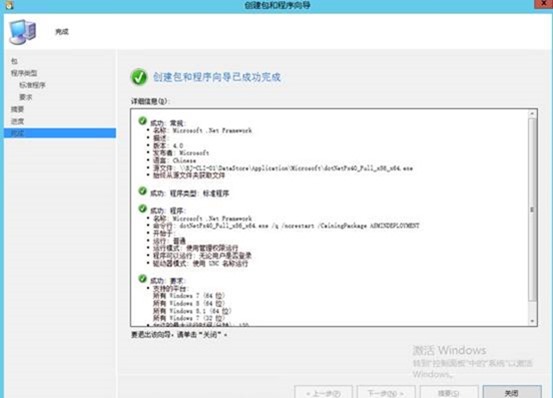Click the 创建包和程序向导已成功完成 heading
The width and height of the screenshot is (553, 398).
tap(217, 77)
